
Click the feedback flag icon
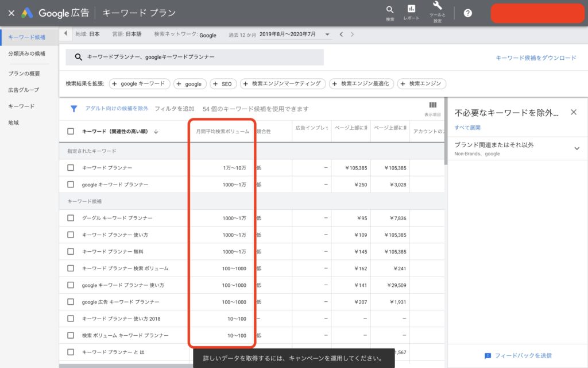tap(488, 355)
